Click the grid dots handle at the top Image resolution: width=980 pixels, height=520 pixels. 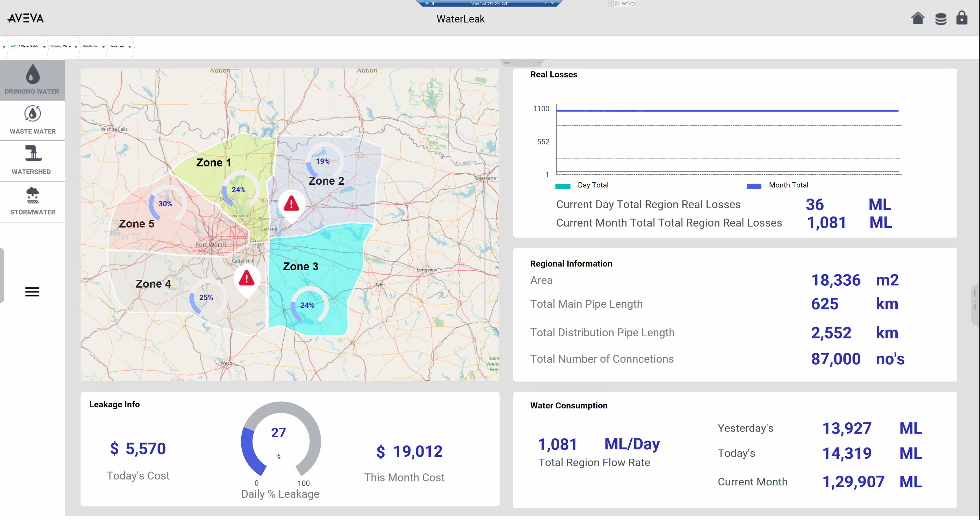point(611,3)
